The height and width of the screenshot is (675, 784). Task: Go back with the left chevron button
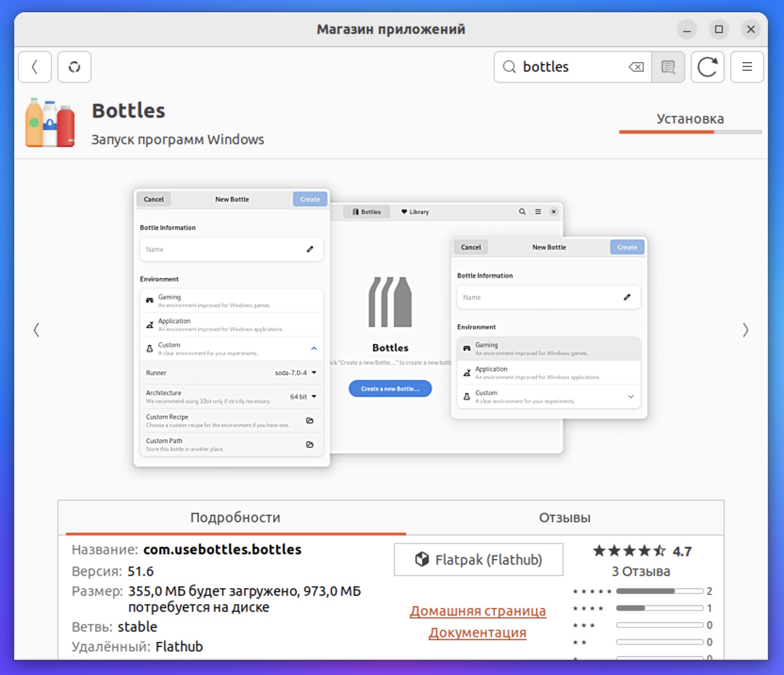(x=35, y=67)
